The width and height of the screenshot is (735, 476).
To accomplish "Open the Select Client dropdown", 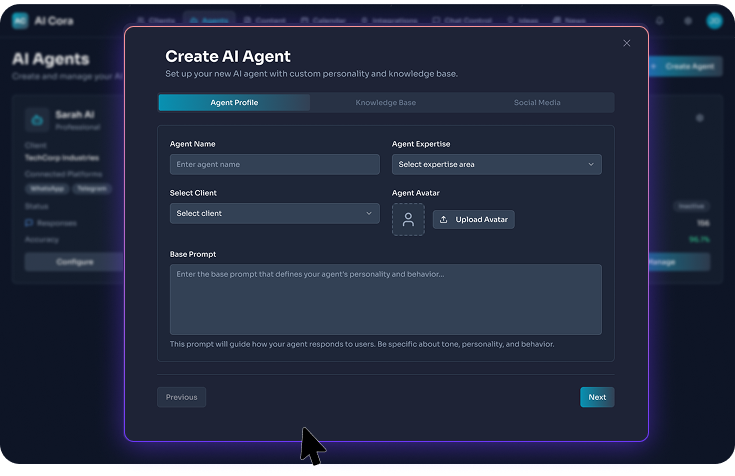I will coord(275,213).
